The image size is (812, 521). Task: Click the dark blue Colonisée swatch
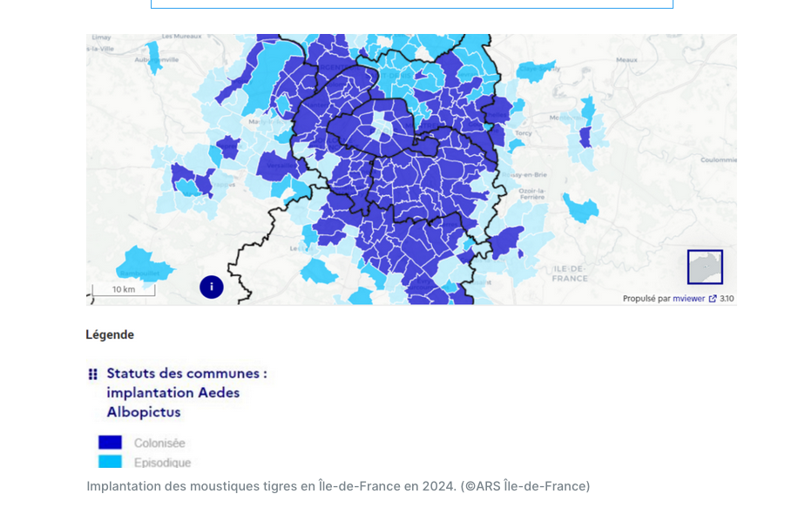[x=110, y=443]
